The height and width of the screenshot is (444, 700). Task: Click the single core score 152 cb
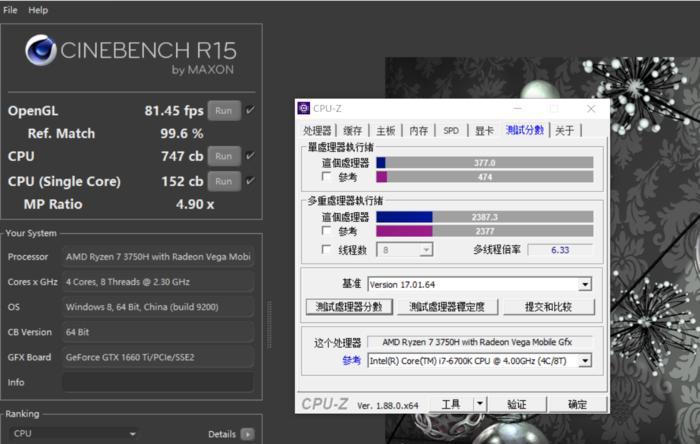pyautogui.click(x=182, y=181)
